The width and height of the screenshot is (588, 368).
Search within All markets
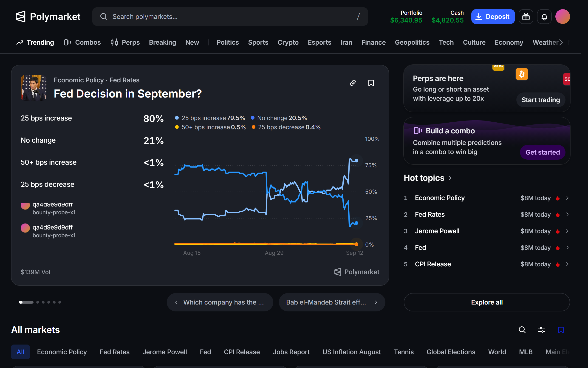coord(522,330)
